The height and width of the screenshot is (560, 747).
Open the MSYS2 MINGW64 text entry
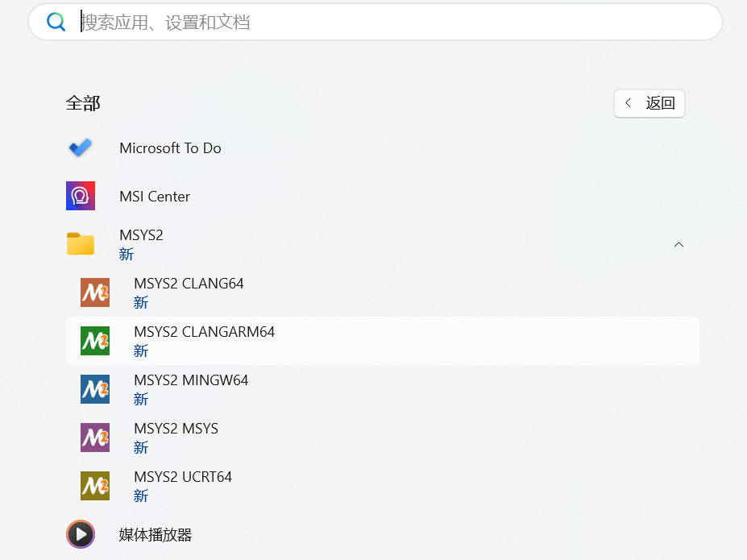[191, 380]
